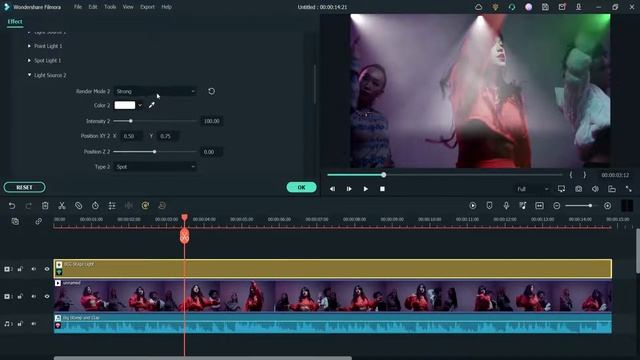The height and width of the screenshot is (360, 640).
Task: Open the Color 2 swatch dropdown arrow
Action: tap(140, 105)
